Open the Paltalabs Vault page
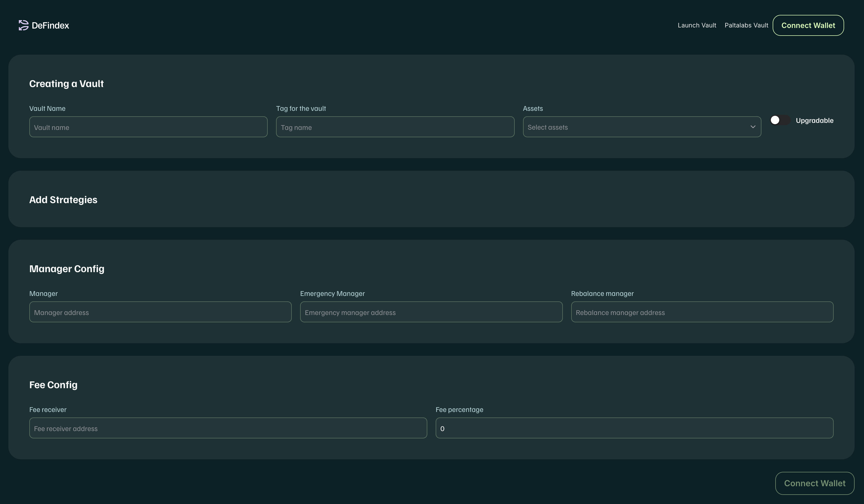864x504 pixels. [746, 25]
